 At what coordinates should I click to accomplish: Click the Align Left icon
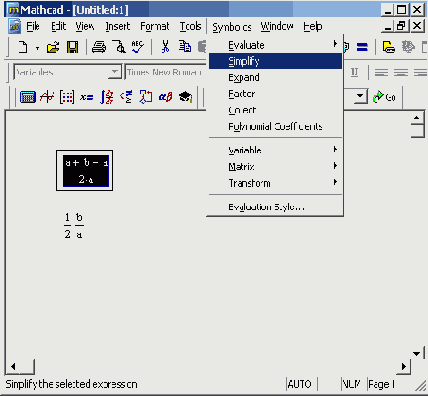point(381,72)
